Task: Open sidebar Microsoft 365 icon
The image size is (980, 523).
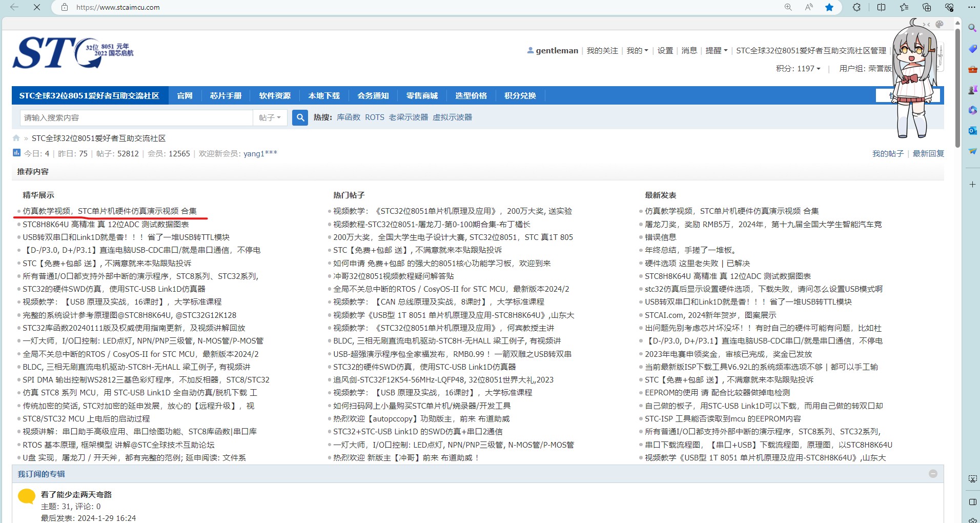Action: click(972, 110)
